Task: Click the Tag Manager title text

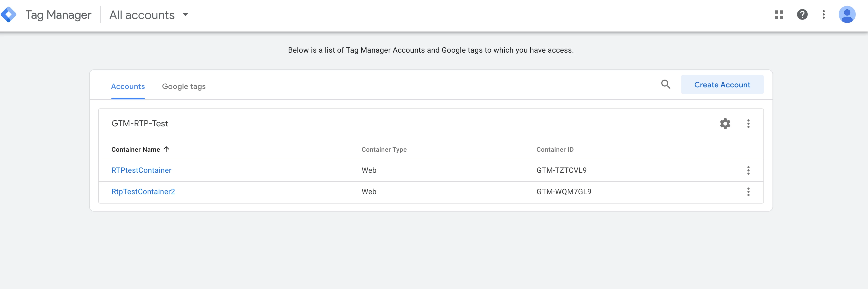Action: pyautogui.click(x=58, y=15)
